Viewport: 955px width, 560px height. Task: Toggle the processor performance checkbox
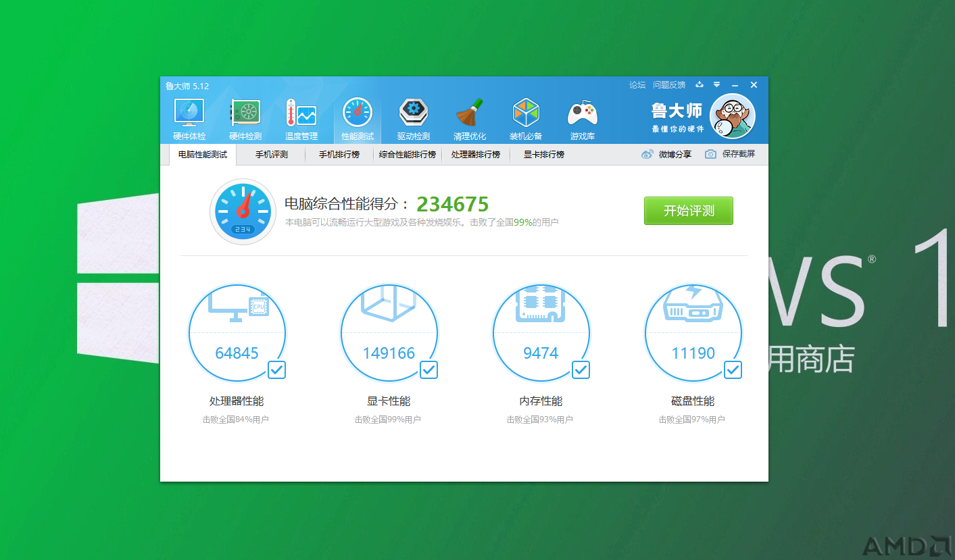[277, 370]
